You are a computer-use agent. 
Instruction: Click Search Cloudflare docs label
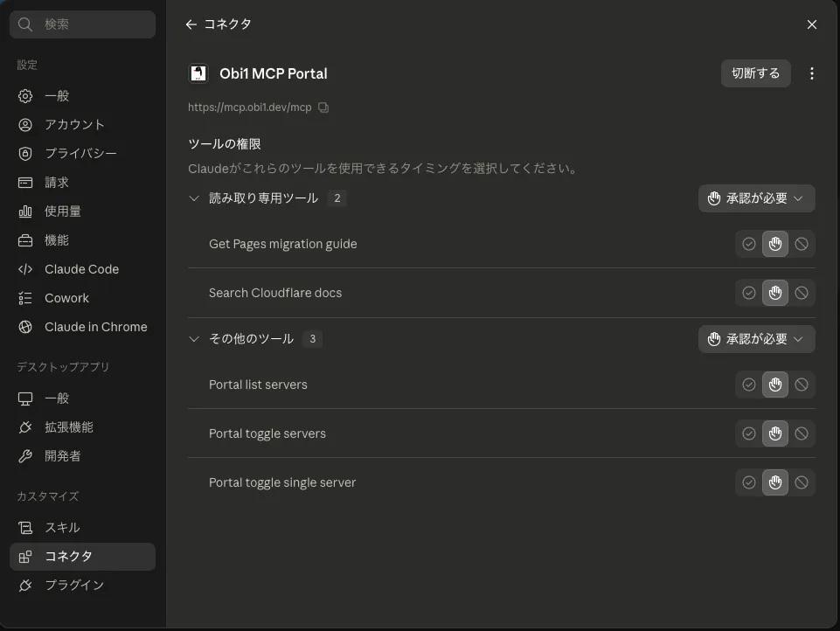pos(275,293)
